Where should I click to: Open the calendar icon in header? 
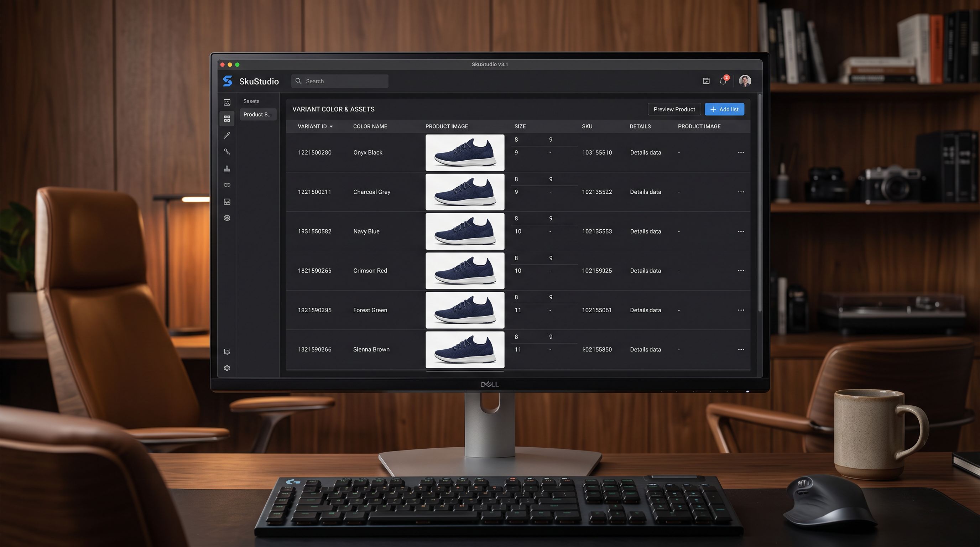706,81
